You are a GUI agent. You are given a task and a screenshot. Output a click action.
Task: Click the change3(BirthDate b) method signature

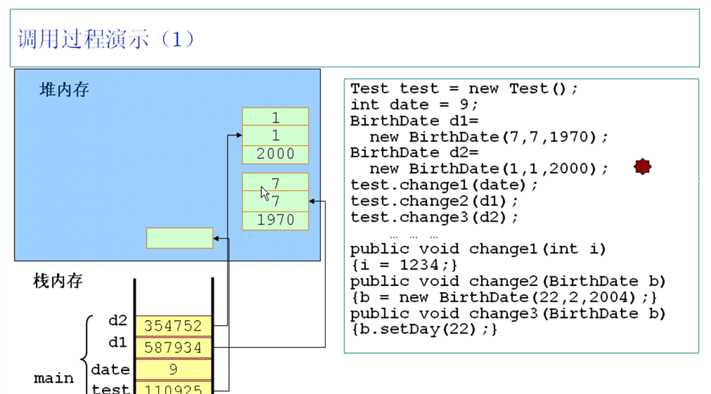click(x=508, y=314)
